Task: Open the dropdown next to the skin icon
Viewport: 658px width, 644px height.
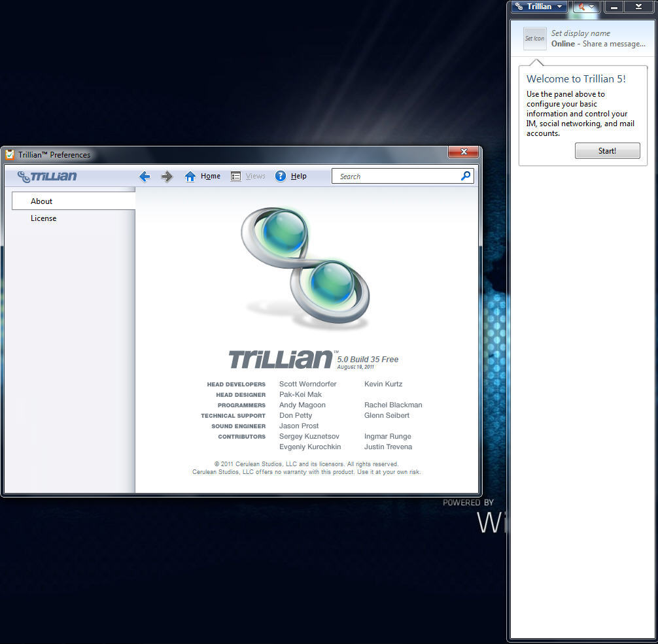Action: point(593,7)
